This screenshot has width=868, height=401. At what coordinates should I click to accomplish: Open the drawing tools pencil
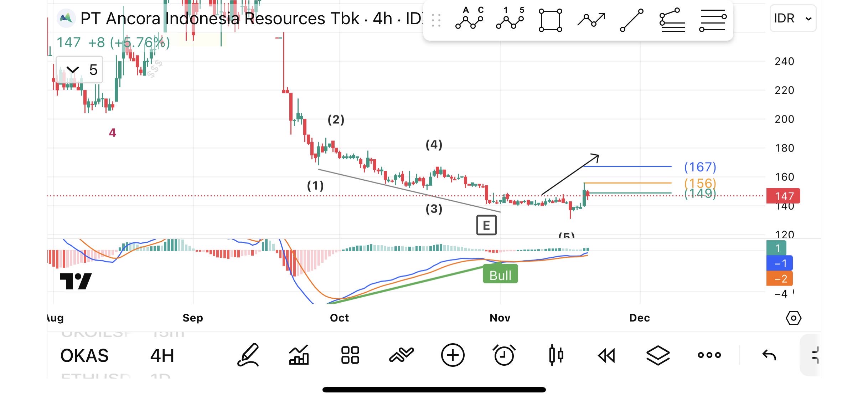click(x=248, y=355)
